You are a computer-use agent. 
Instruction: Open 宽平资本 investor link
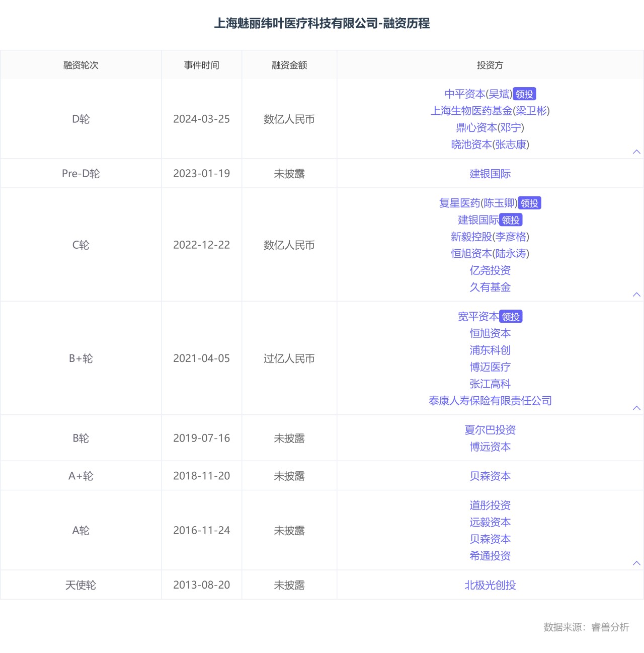click(478, 317)
